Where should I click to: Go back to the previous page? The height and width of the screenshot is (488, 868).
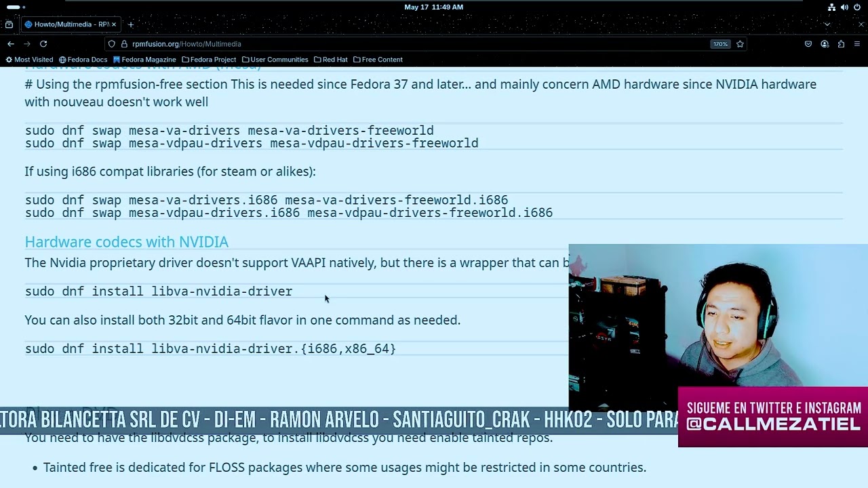pos(11,44)
